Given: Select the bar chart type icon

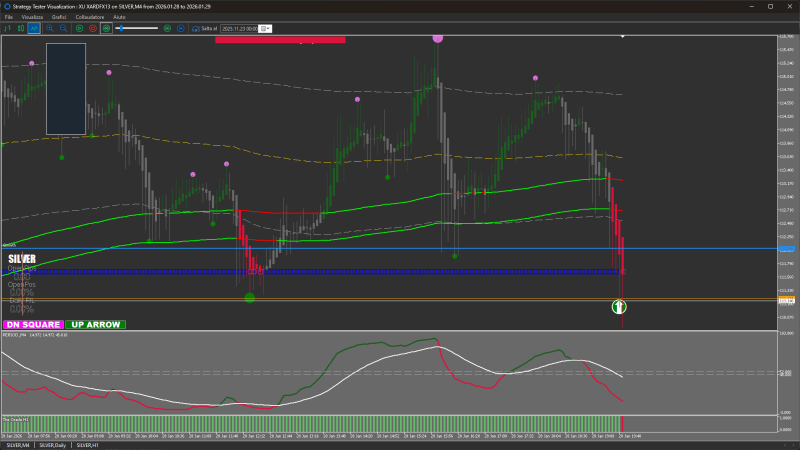Looking at the screenshot, I should [8, 29].
